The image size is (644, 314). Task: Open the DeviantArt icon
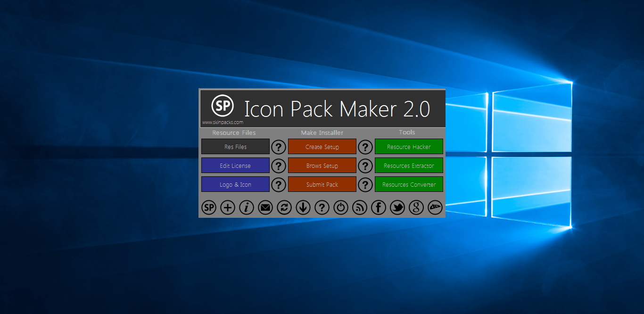(x=435, y=207)
